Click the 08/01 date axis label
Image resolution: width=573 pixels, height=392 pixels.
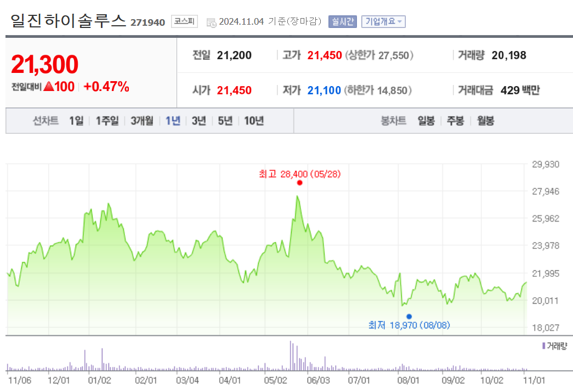click(408, 380)
